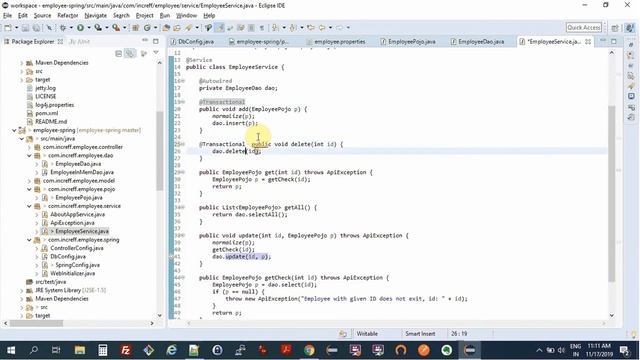Click the Save All toolbar icon
Image resolution: width=640 pixels, height=360 pixels.
pos(36,28)
